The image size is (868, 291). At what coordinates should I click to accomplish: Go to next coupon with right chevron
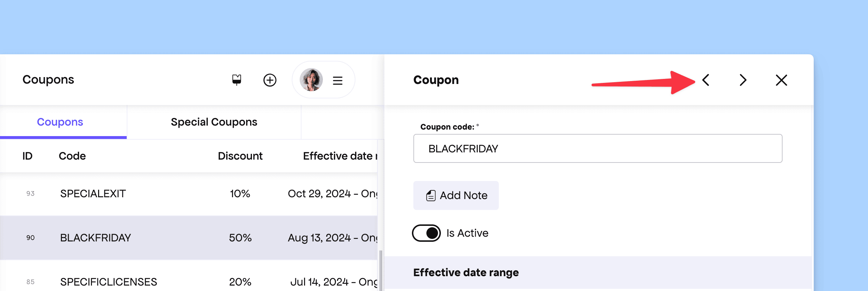[x=743, y=80]
